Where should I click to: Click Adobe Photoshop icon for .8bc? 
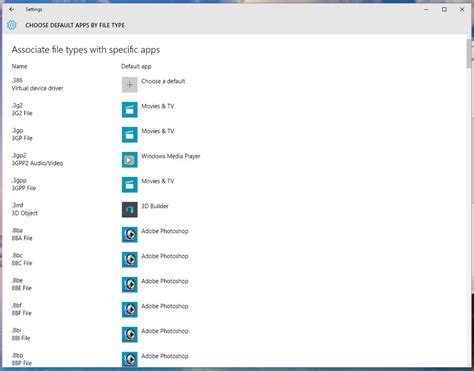coord(130,260)
